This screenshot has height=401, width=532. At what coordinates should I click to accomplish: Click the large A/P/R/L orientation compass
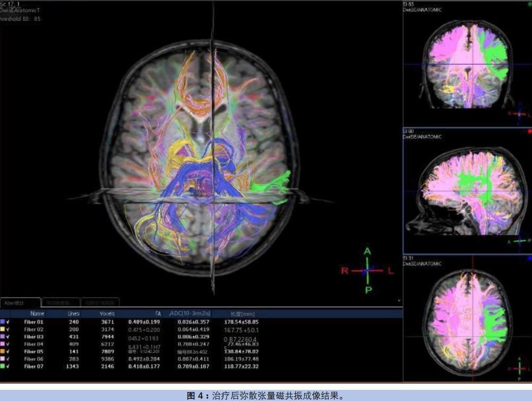367,271
